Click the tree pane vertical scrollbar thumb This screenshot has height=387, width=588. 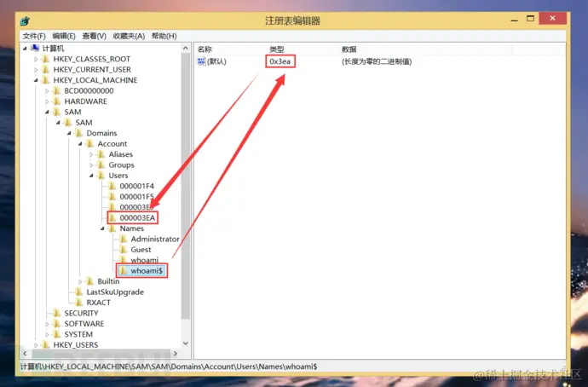click(x=186, y=186)
